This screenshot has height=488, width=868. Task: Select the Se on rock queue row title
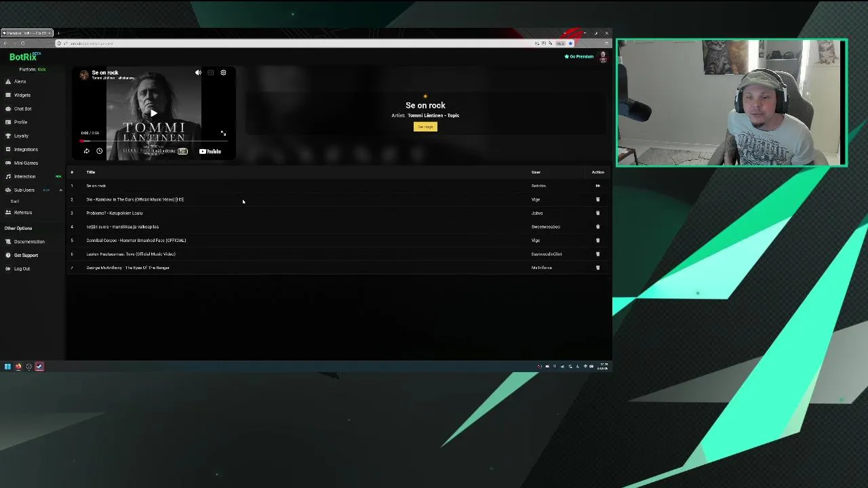click(x=96, y=186)
